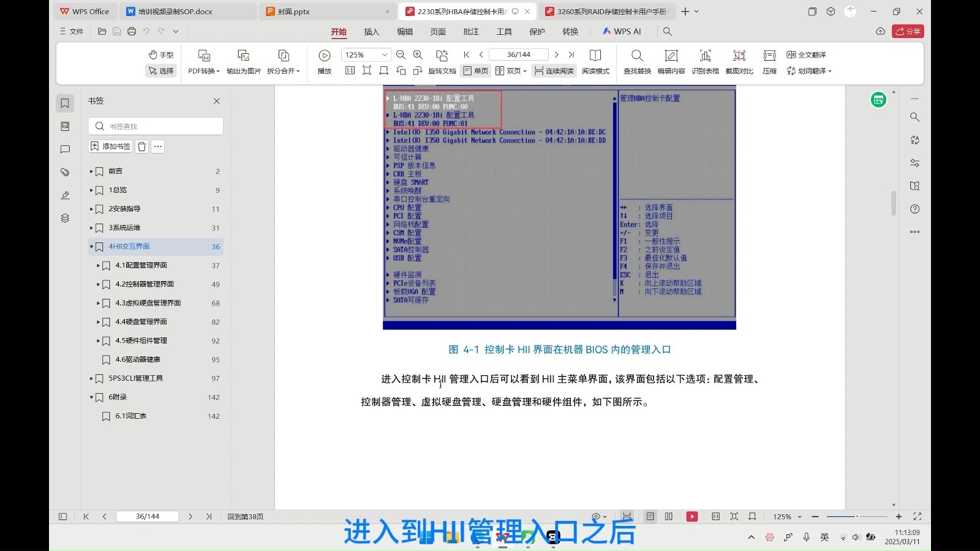Toggle 连续阅读 continuous reading

[x=554, y=71]
